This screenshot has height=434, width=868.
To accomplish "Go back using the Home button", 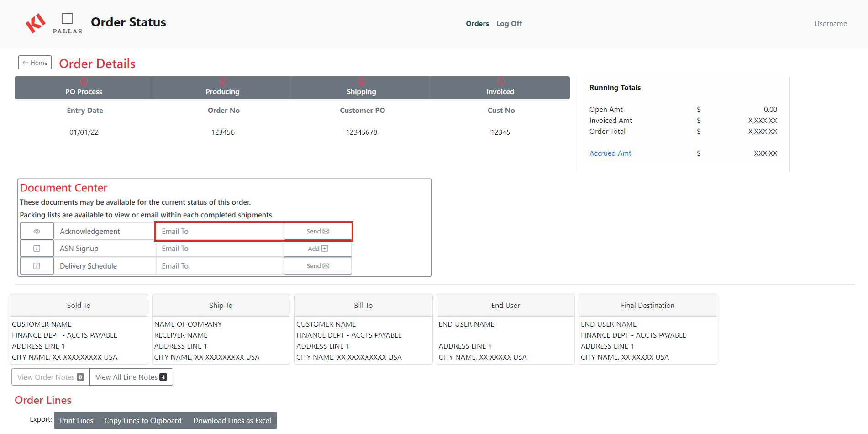I will click(x=34, y=63).
